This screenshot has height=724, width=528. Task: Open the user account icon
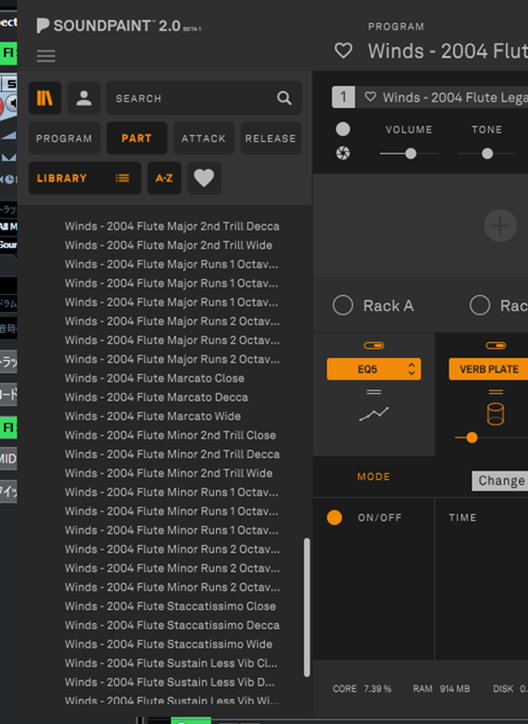pos(84,98)
